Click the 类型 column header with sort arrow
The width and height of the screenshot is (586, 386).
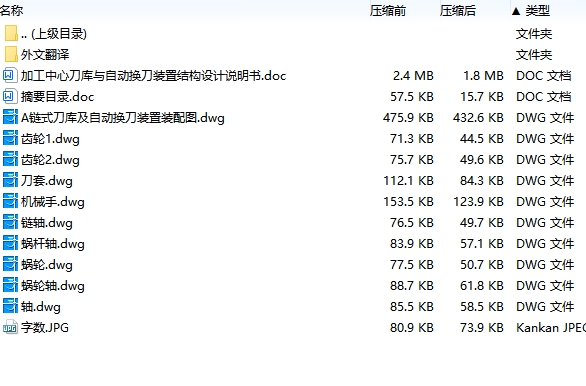pyautogui.click(x=531, y=10)
